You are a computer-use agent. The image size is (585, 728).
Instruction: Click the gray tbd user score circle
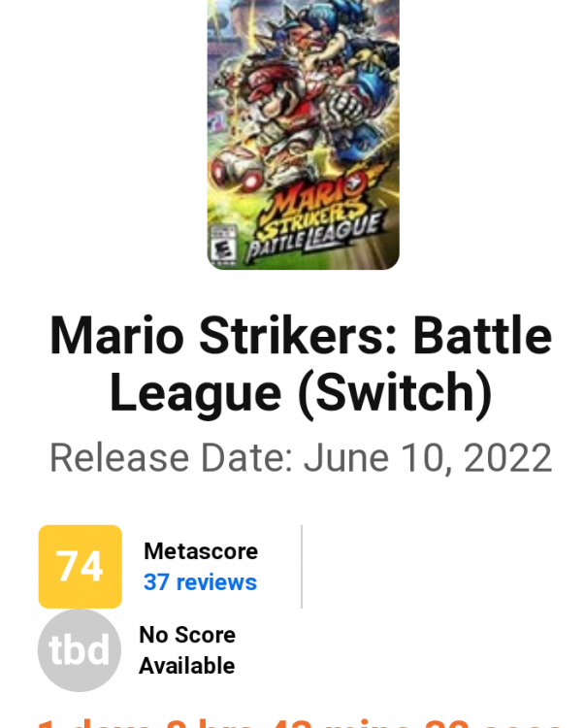pos(80,649)
